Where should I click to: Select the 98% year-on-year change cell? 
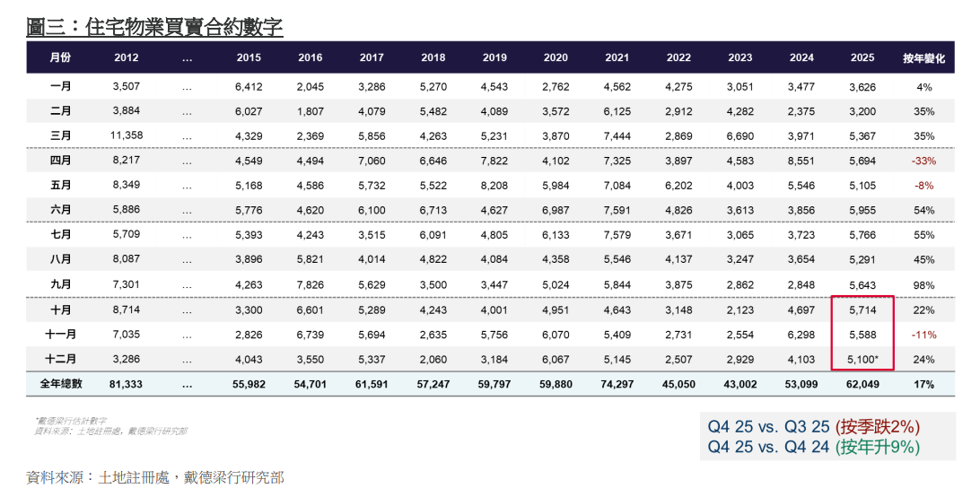pyautogui.click(x=924, y=284)
